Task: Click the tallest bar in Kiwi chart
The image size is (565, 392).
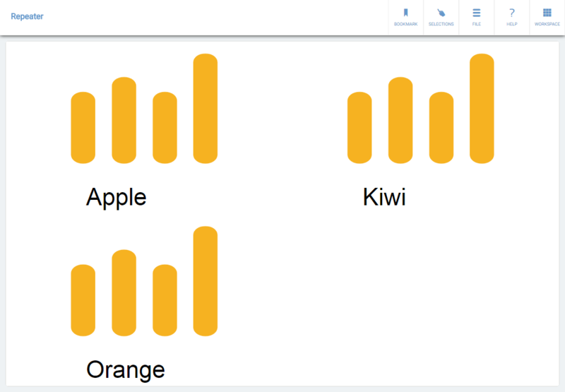Action: coord(482,109)
